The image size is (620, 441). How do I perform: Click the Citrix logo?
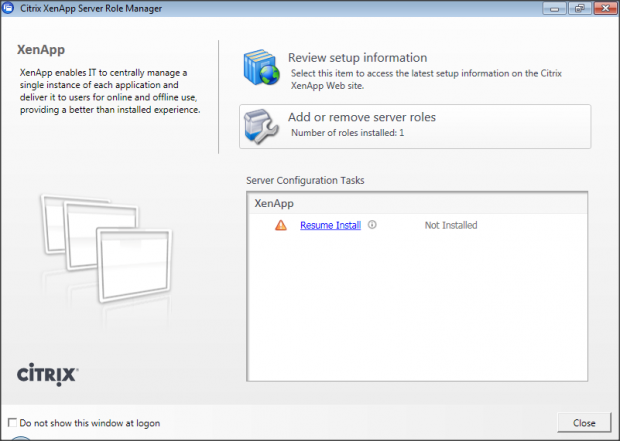coord(47,374)
